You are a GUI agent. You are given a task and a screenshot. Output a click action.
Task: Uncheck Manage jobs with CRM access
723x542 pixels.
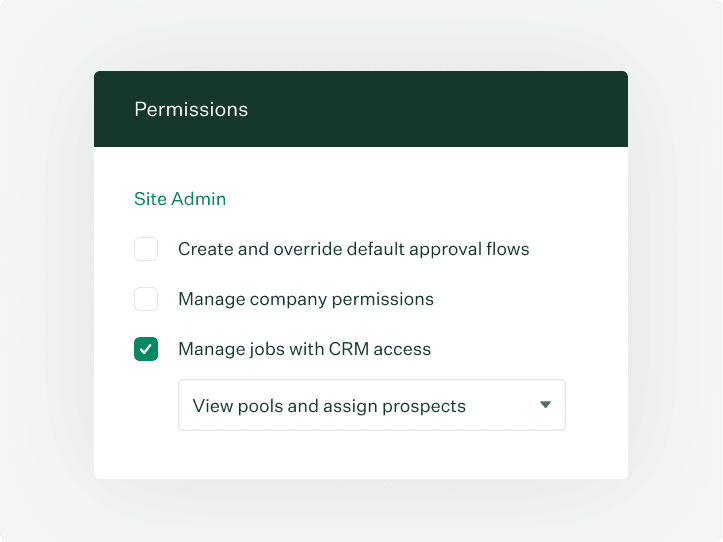[x=146, y=349]
